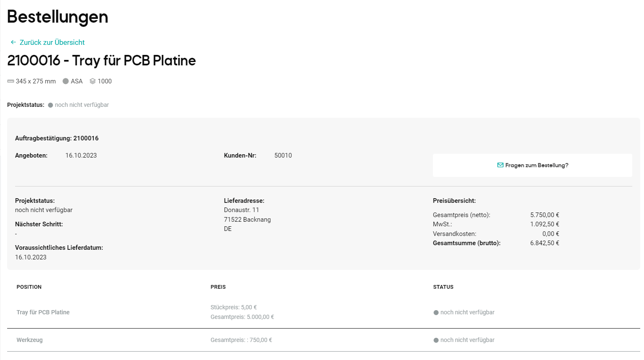This screenshot has height=360, width=644.
Task: Select the Kunden-Nr value 50010
Action: (283, 155)
